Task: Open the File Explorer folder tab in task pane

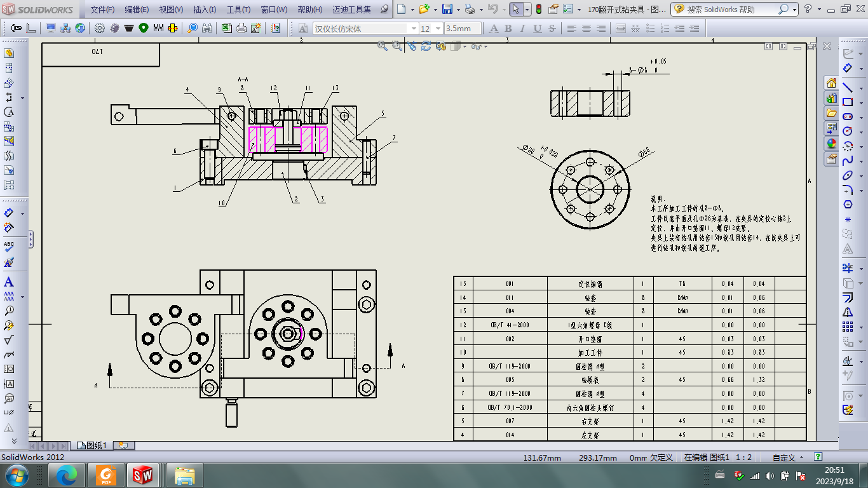Action: (831, 113)
